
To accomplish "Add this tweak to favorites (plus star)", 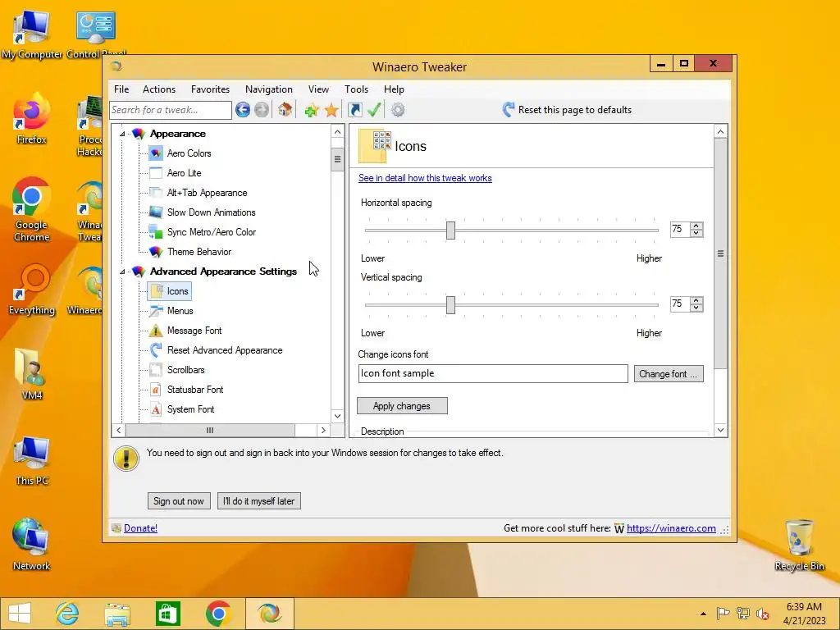I will pyautogui.click(x=311, y=111).
